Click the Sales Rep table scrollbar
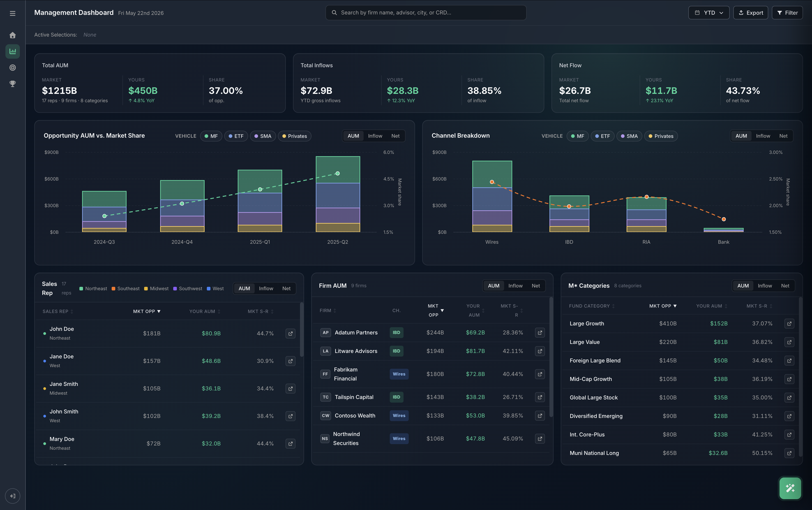Screen dimensions: 812x510 302,329
